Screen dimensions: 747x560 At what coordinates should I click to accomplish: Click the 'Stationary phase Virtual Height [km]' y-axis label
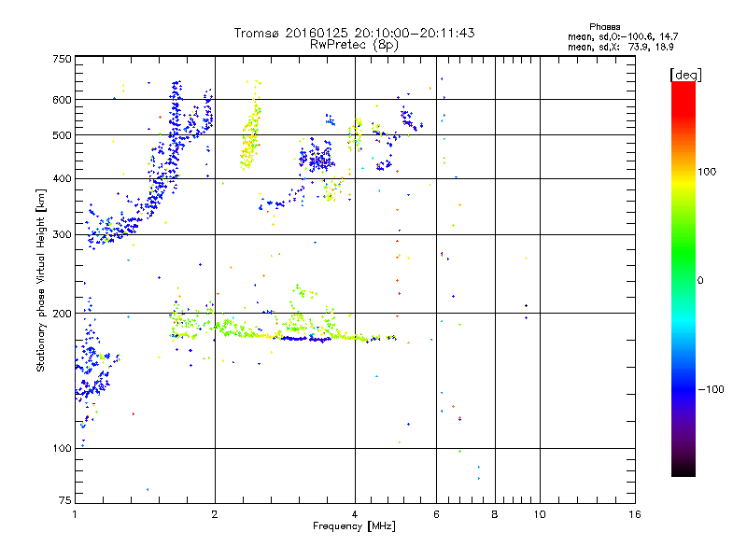pyautogui.click(x=40, y=281)
